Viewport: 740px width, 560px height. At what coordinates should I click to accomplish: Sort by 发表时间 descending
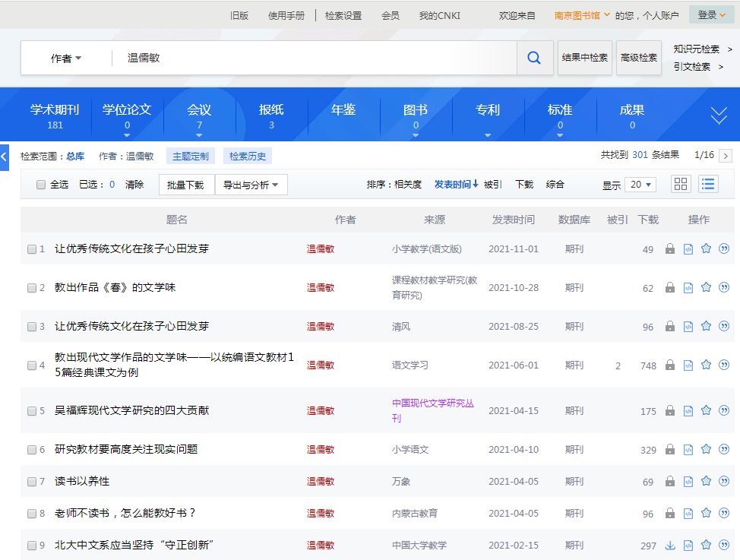click(x=456, y=184)
